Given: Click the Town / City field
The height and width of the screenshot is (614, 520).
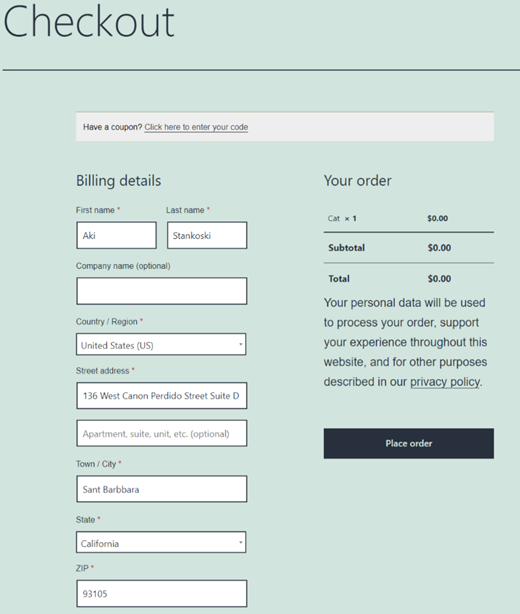Looking at the screenshot, I should click(162, 489).
